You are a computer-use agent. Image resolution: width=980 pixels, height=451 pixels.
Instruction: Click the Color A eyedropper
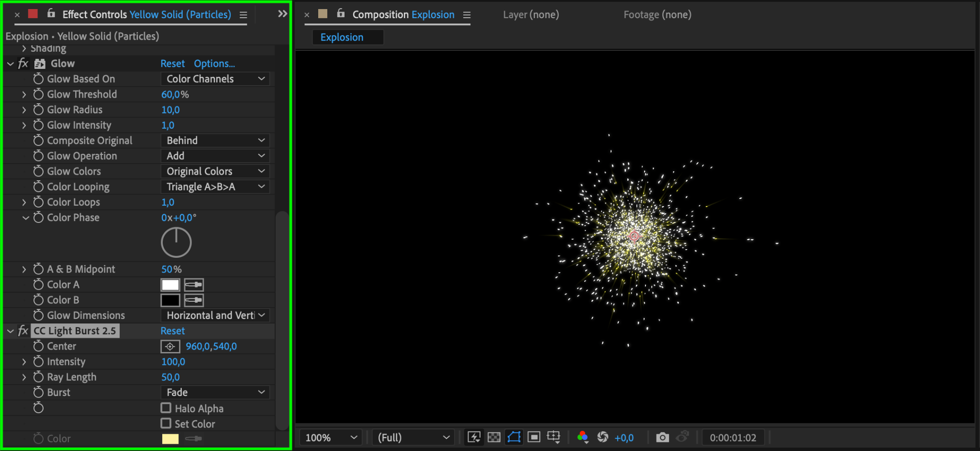tap(194, 285)
